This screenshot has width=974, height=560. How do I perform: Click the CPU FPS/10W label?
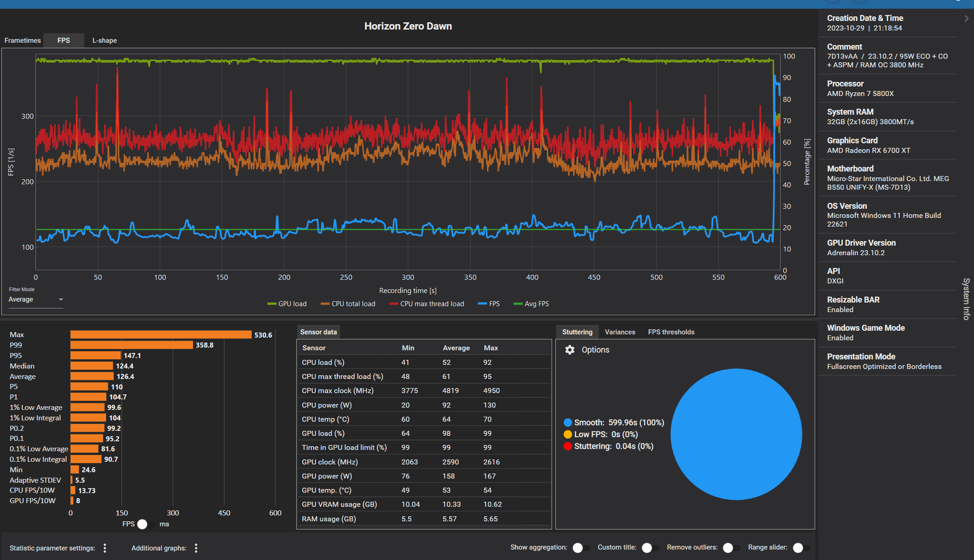[x=32, y=490]
